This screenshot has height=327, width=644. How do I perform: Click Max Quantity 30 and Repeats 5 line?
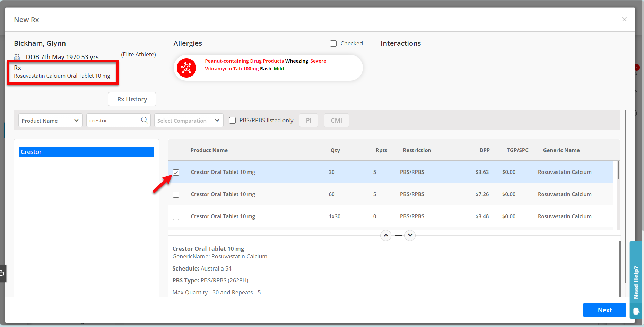(217, 292)
